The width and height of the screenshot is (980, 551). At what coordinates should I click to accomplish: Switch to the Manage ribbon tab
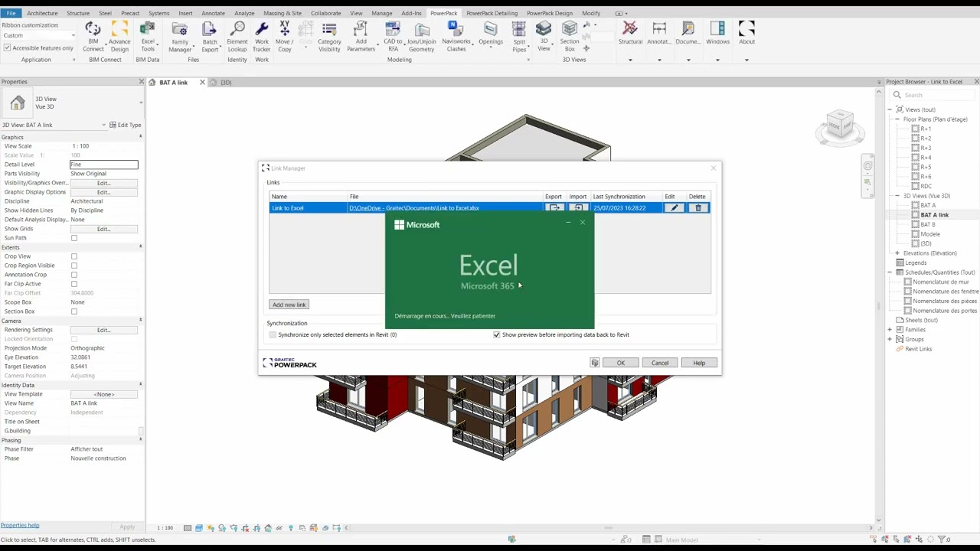[x=381, y=13]
